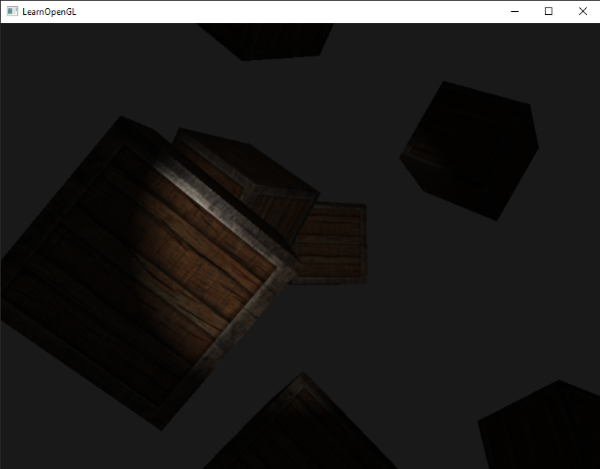Click the LearnOpenGL window icon in title bar
The image size is (600, 469).
(12, 11)
